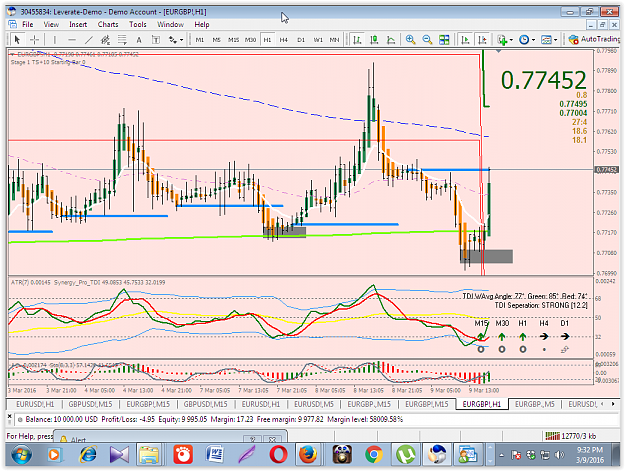625x471 pixels.
Task: Switch to W1 timeframe
Action: pos(318,39)
